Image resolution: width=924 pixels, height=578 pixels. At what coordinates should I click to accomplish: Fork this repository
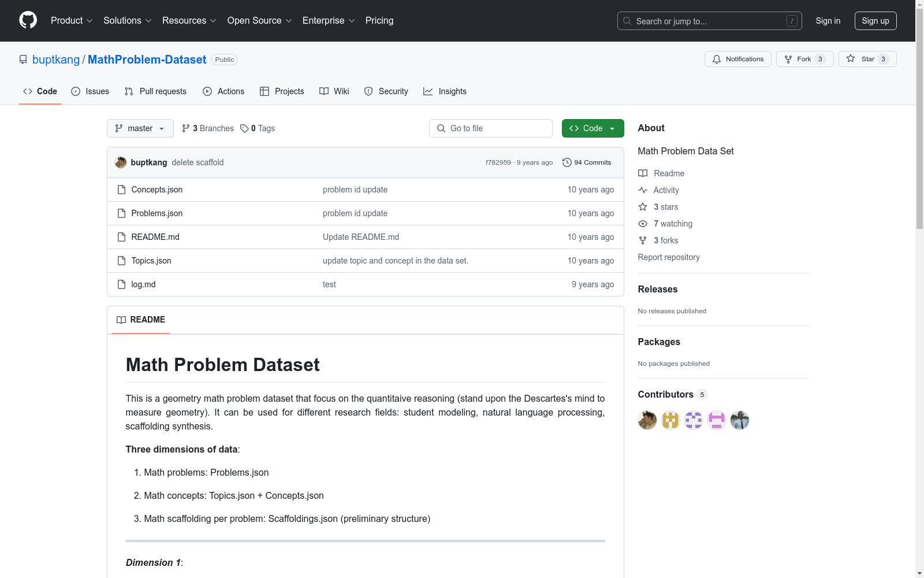pos(804,59)
